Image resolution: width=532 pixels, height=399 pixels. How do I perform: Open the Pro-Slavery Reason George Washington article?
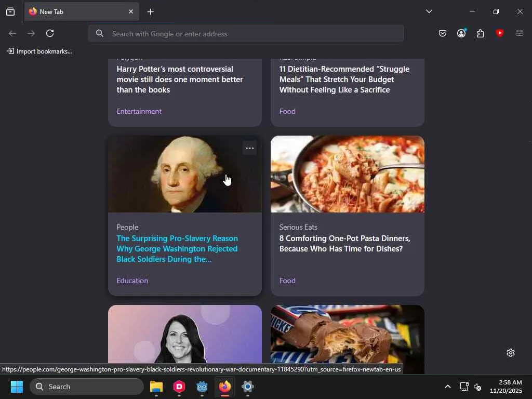pos(177,249)
